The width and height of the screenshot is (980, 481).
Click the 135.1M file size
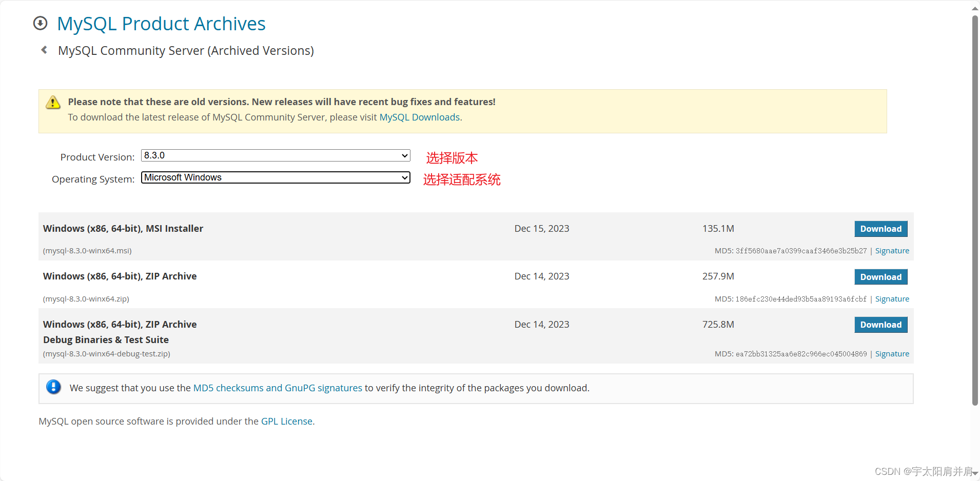[x=718, y=229]
